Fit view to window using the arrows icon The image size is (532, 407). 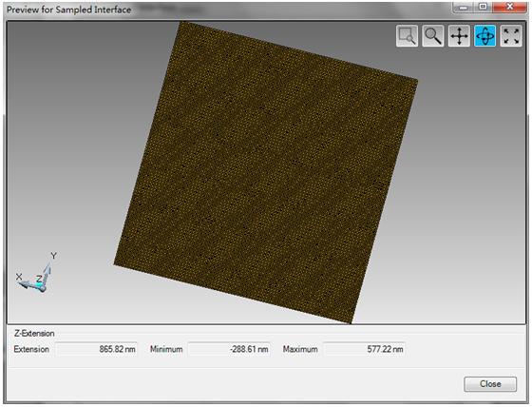pyautogui.click(x=511, y=36)
